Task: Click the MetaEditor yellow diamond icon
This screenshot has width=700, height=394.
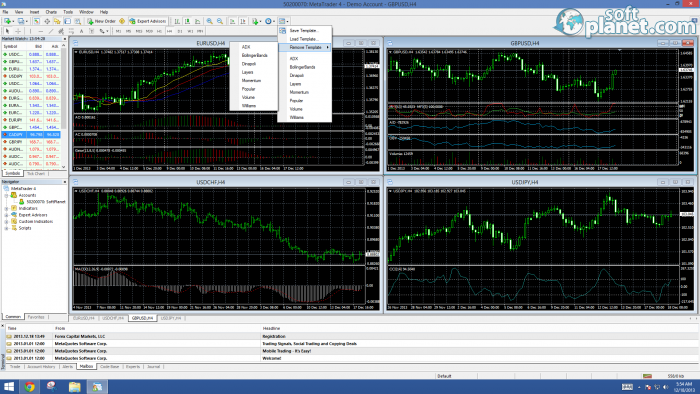Action: click(x=122, y=21)
